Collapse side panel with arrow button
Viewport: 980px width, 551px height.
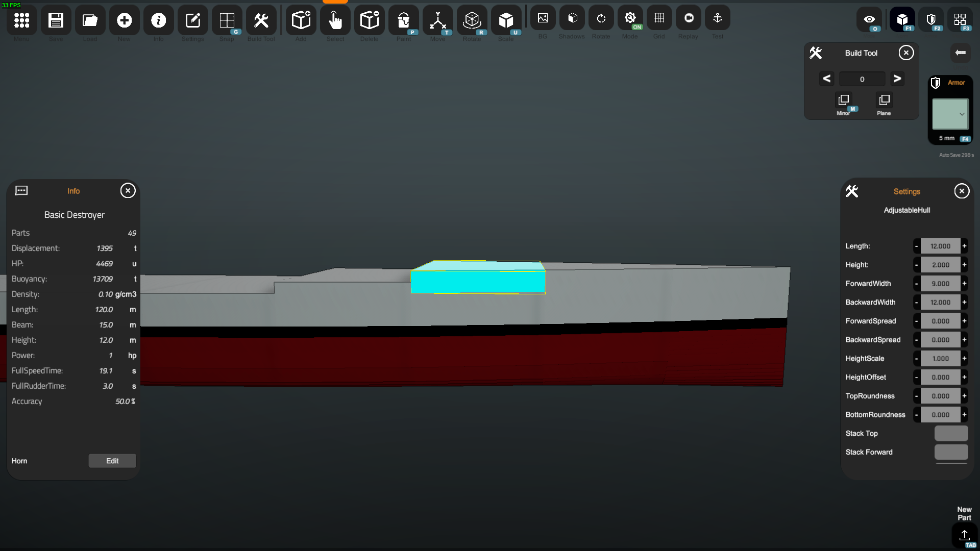(x=960, y=53)
